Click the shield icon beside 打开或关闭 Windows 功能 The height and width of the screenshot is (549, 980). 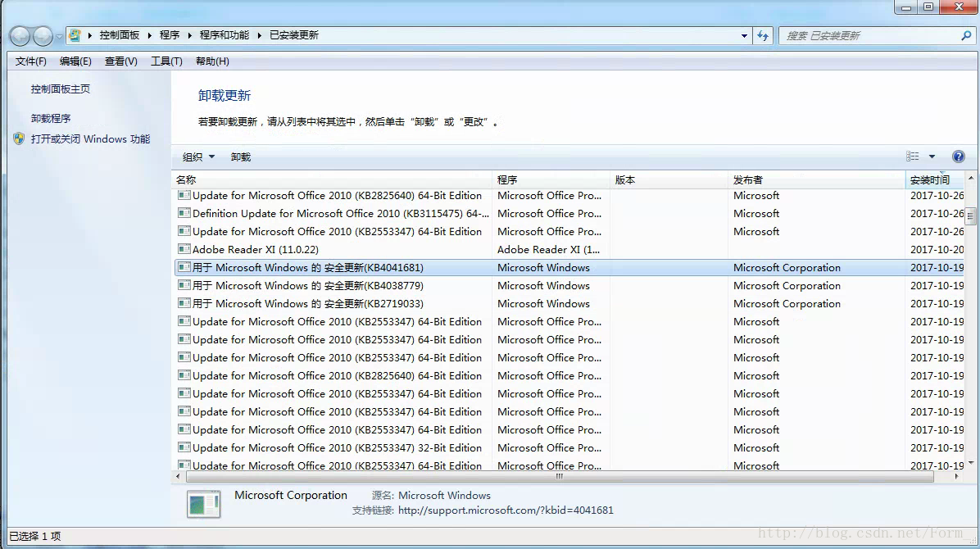tap(19, 138)
